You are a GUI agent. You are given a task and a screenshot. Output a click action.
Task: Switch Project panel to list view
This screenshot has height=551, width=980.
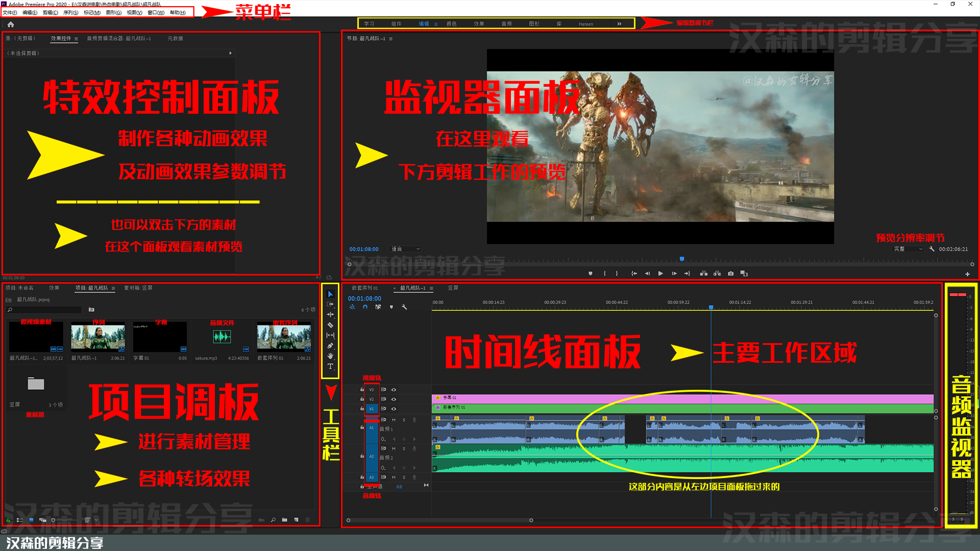tap(19, 520)
